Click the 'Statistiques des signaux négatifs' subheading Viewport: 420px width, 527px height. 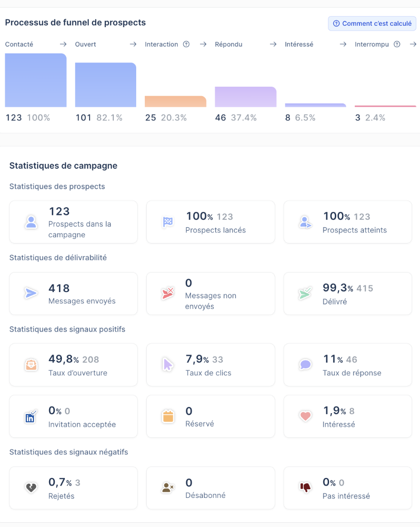69,452
